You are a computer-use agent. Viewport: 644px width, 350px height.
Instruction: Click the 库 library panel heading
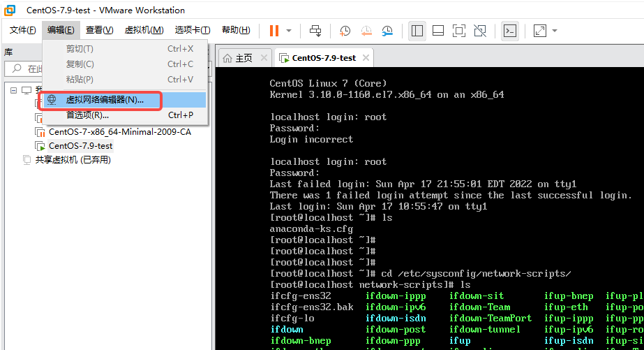[x=8, y=52]
